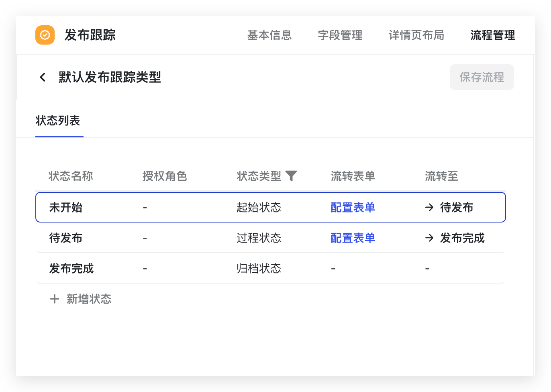Click the 状态名称 column header
Image resolution: width=551 pixels, height=392 pixels.
(71, 176)
